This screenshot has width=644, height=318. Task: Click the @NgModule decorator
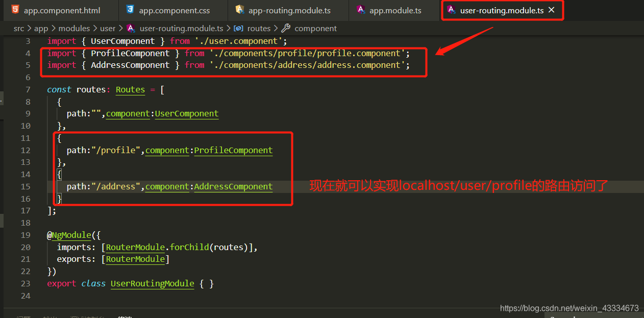[69, 235]
